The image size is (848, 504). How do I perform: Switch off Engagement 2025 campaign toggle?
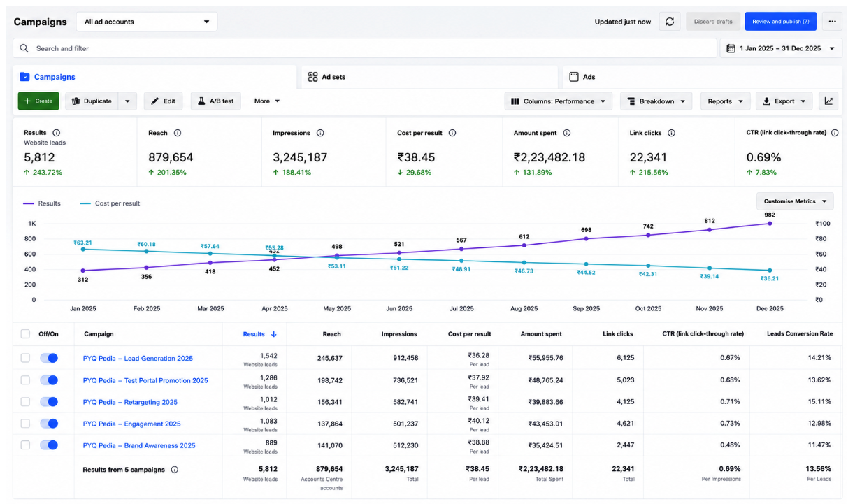[49, 424]
